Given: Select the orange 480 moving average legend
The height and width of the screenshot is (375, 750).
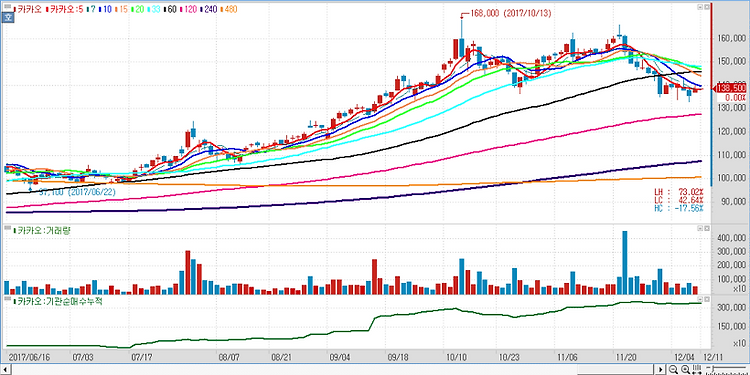Looking at the screenshot, I should point(228,9).
